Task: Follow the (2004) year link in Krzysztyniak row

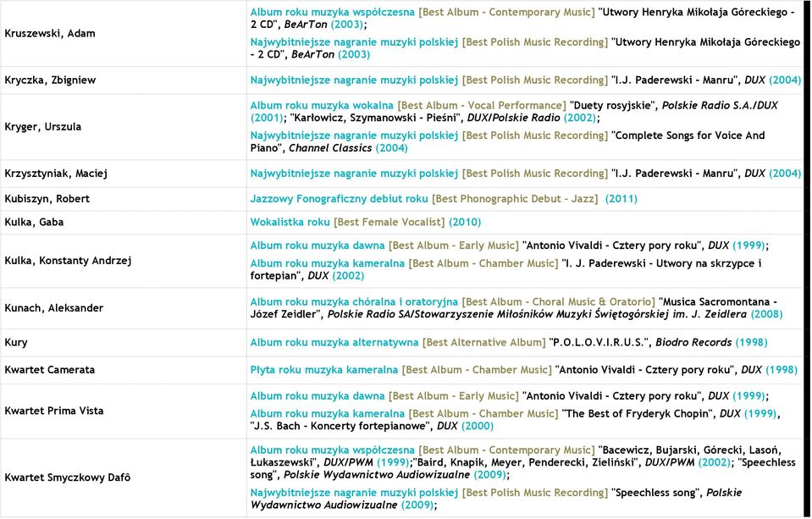Action: (x=785, y=174)
